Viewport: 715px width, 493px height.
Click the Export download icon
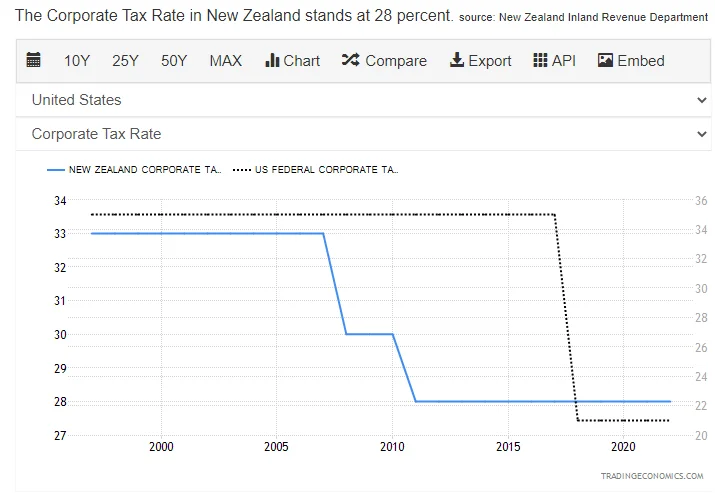[x=457, y=60]
